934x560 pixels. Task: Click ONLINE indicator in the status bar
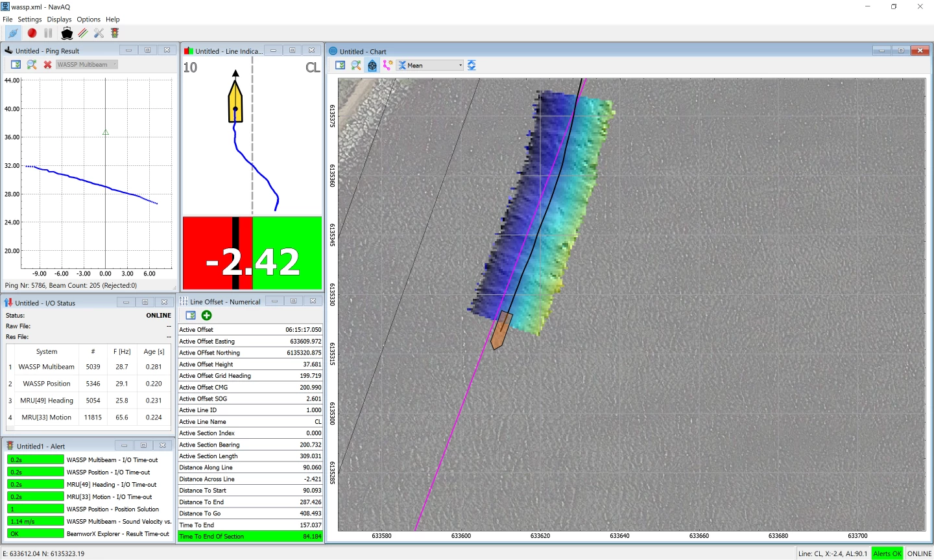click(919, 554)
